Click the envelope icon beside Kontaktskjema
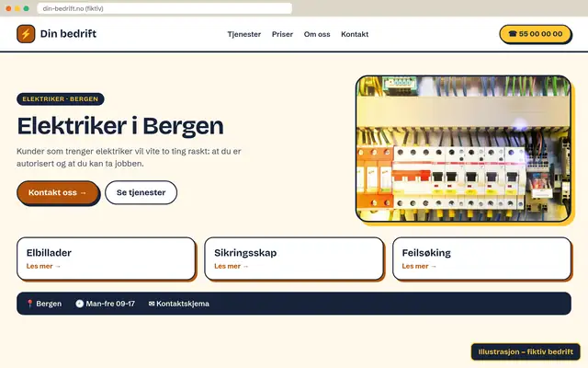Image resolution: width=588 pixels, height=368 pixels. [152, 304]
